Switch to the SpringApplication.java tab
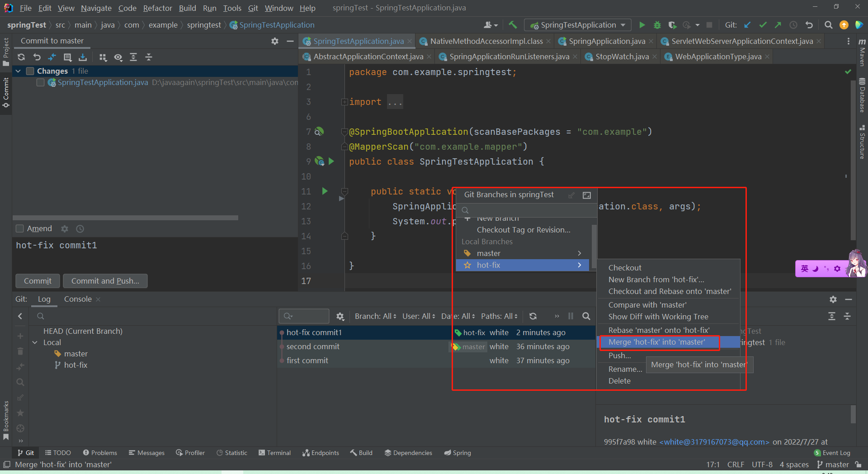 click(x=607, y=41)
